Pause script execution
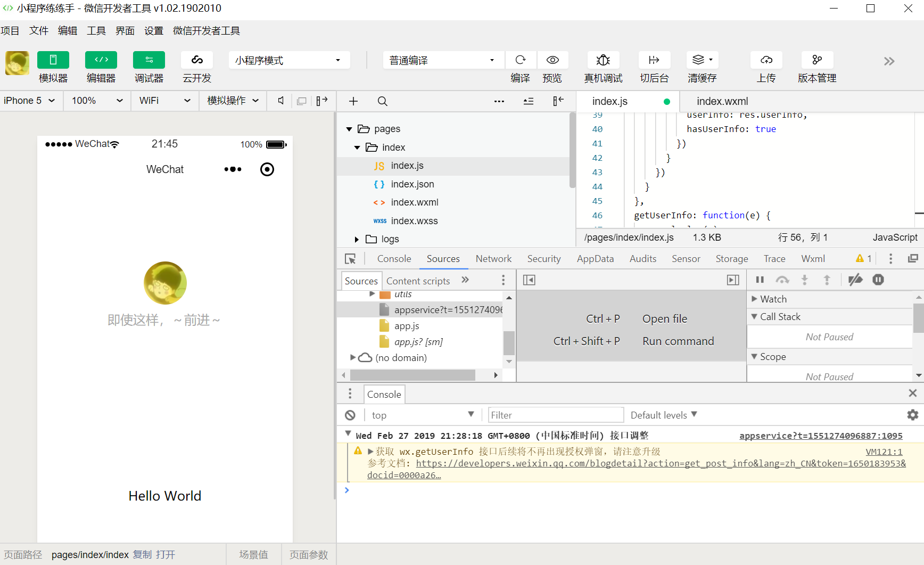Image resolution: width=924 pixels, height=565 pixels. click(760, 280)
